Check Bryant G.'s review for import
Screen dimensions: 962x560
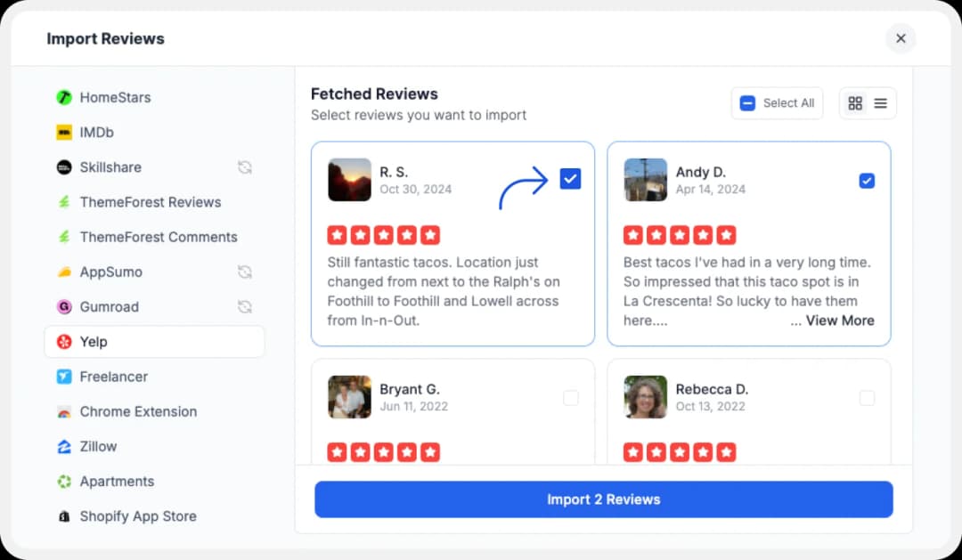(570, 398)
